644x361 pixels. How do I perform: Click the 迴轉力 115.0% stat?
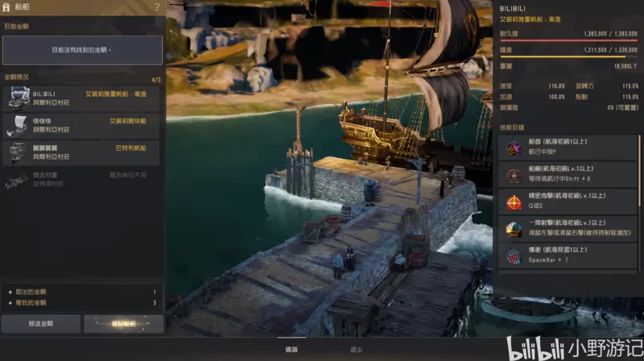click(607, 86)
